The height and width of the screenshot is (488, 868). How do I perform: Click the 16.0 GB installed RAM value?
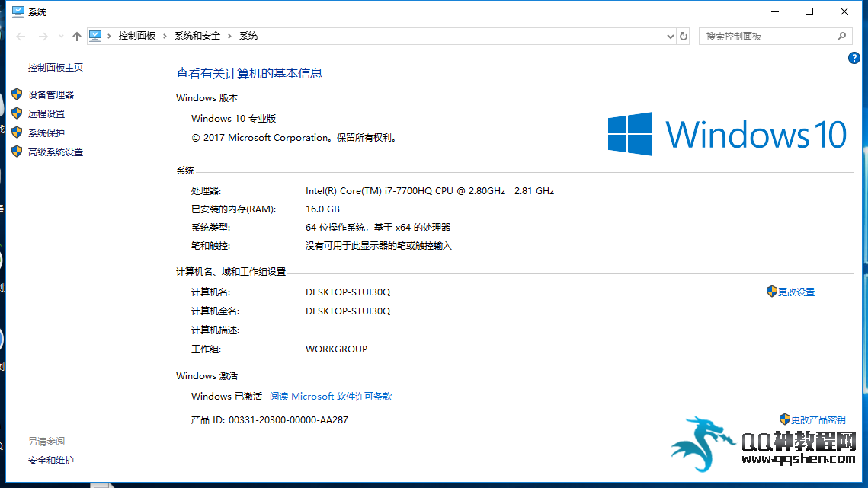(322, 209)
